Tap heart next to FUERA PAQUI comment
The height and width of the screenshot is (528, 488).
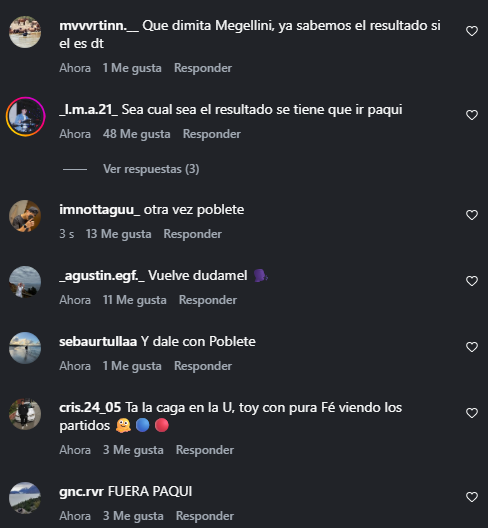(x=472, y=497)
